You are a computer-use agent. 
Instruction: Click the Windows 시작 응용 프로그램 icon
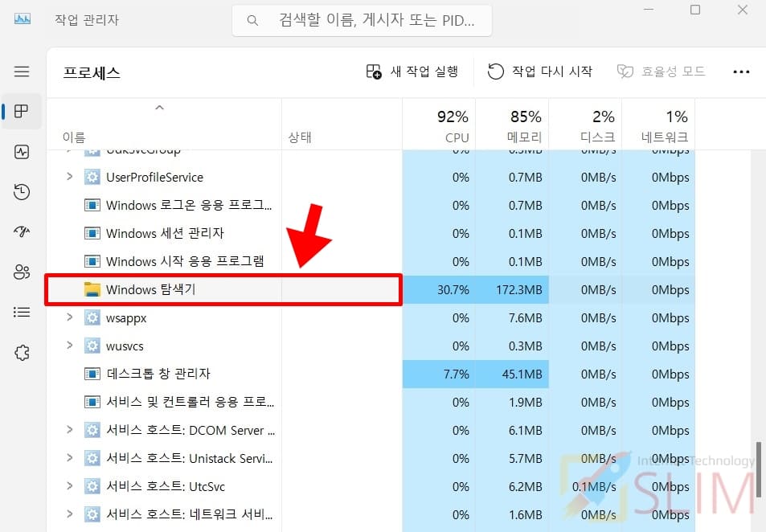(x=92, y=261)
